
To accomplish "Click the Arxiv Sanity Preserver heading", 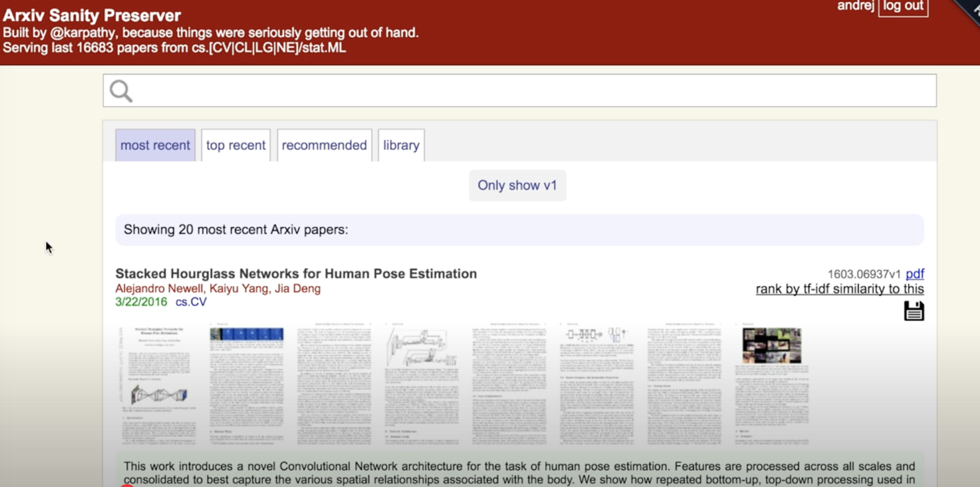I will click(x=92, y=15).
